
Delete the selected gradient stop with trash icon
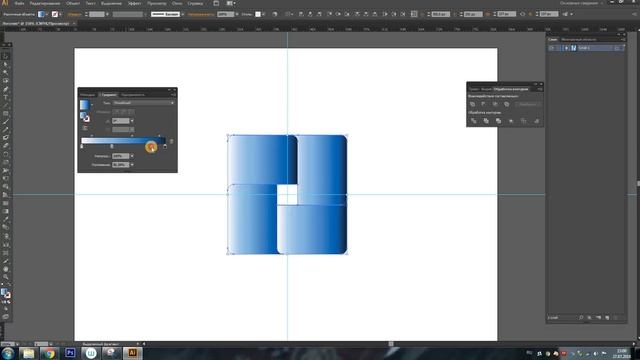[x=171, y=141]
